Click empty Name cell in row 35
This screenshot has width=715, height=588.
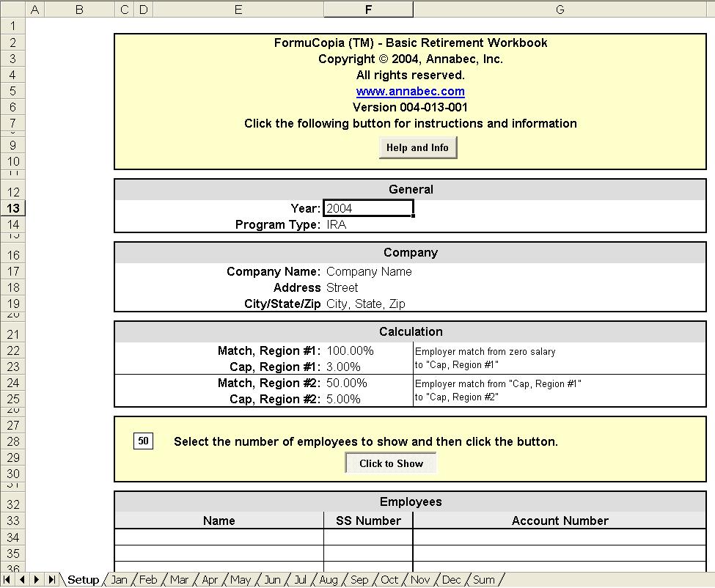click(x=219, y=554)
